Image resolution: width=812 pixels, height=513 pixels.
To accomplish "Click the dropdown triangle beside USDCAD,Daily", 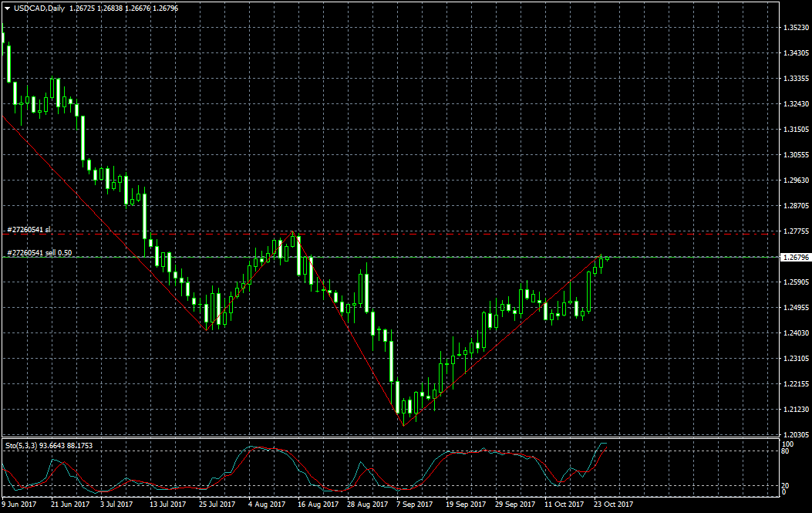I will [7, 8].
